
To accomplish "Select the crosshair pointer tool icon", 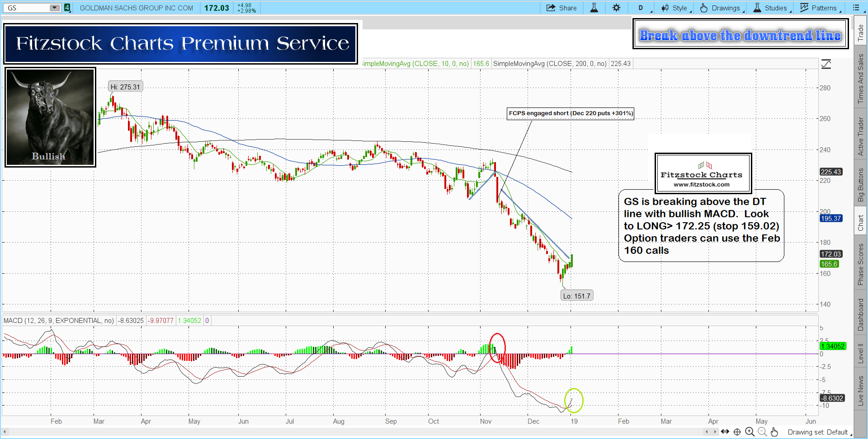I will tap(737, 432).
